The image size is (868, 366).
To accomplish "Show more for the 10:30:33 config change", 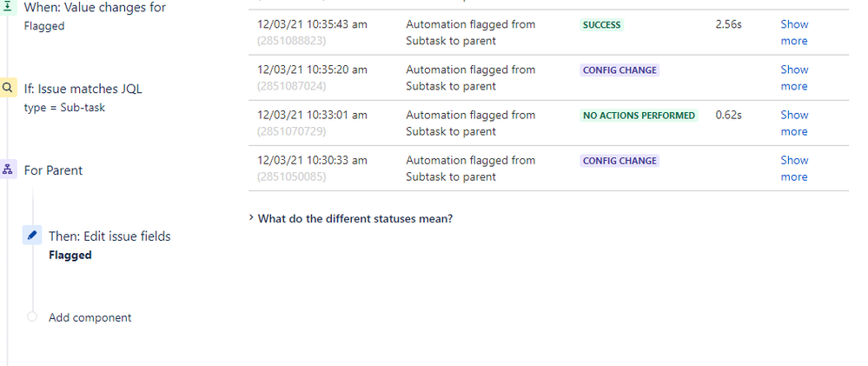I will [794, 169].
